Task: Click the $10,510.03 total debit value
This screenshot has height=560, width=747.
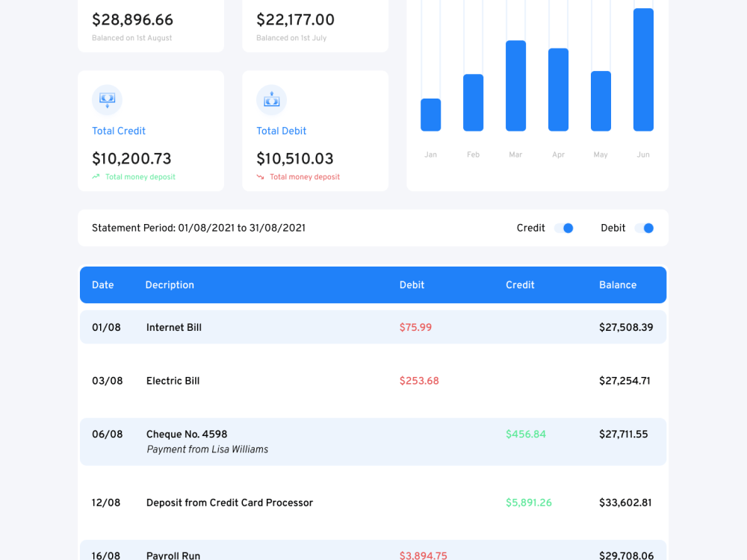Action: coord(295,158)
